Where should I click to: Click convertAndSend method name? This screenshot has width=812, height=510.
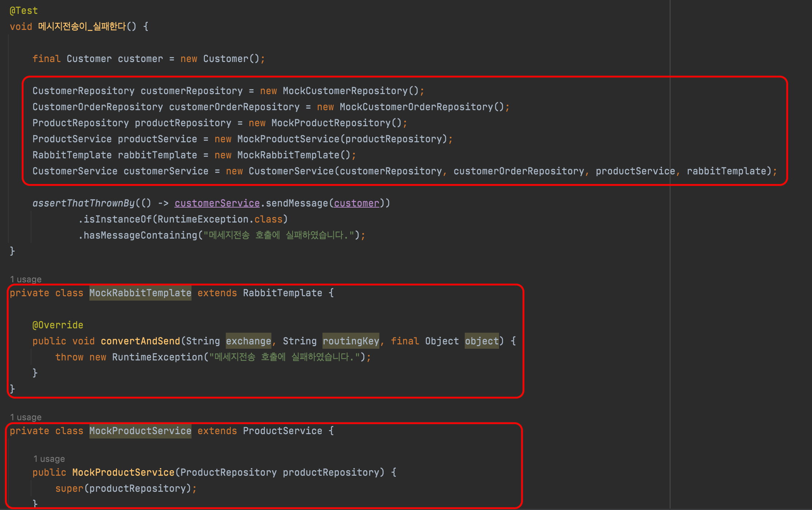click(140, 341)
